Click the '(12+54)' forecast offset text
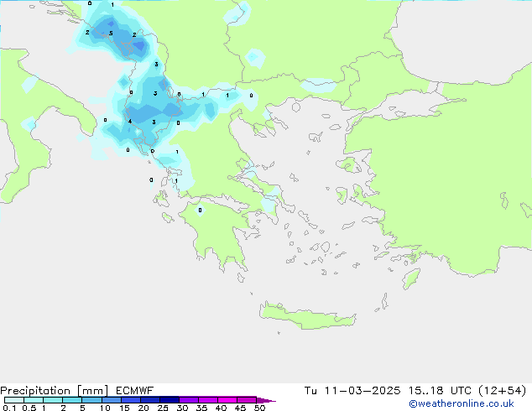 pyautogui.click(x=502, y=391)
